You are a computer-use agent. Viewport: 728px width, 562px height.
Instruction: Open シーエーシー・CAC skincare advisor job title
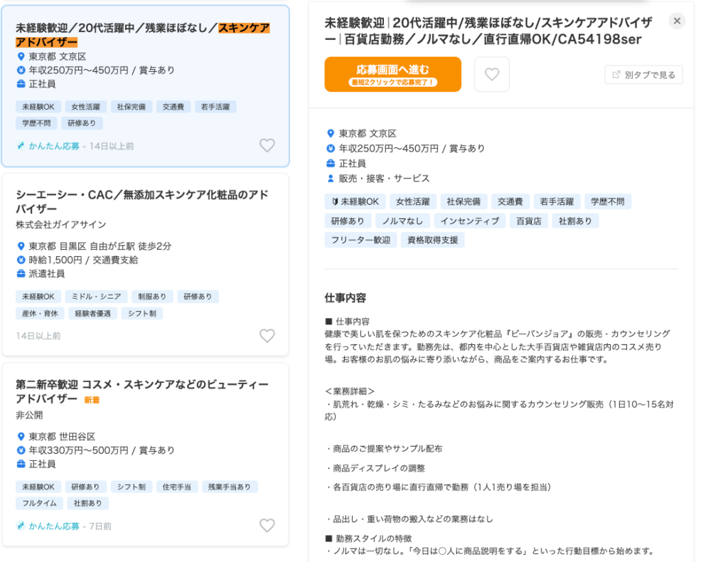pyautogui.click(x=141, y=201)
